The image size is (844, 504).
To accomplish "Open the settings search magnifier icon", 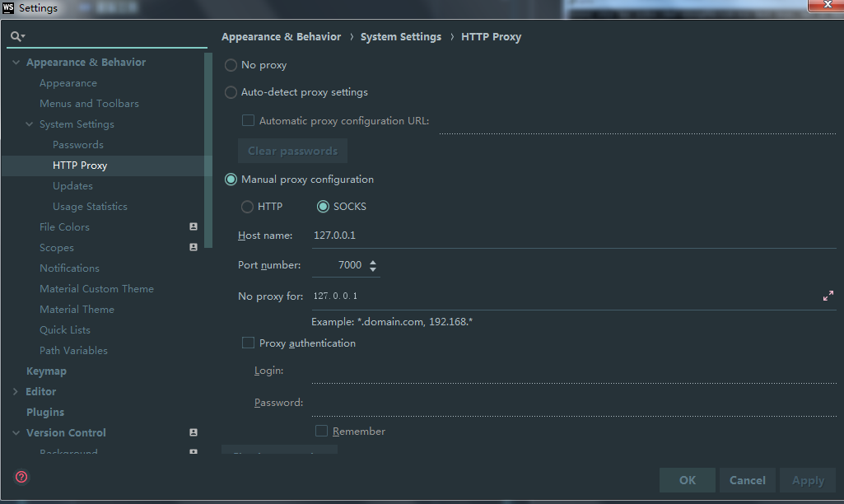I will [13, 36].
